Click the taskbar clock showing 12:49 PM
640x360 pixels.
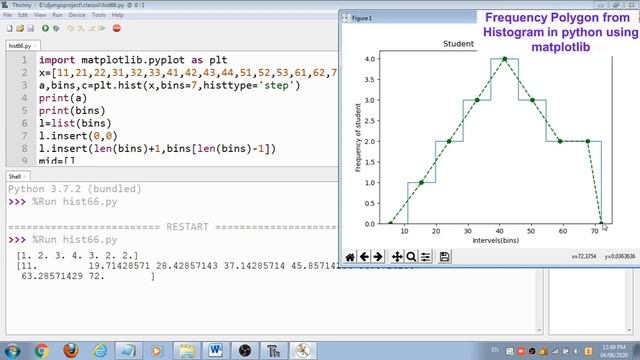[614, 351]
